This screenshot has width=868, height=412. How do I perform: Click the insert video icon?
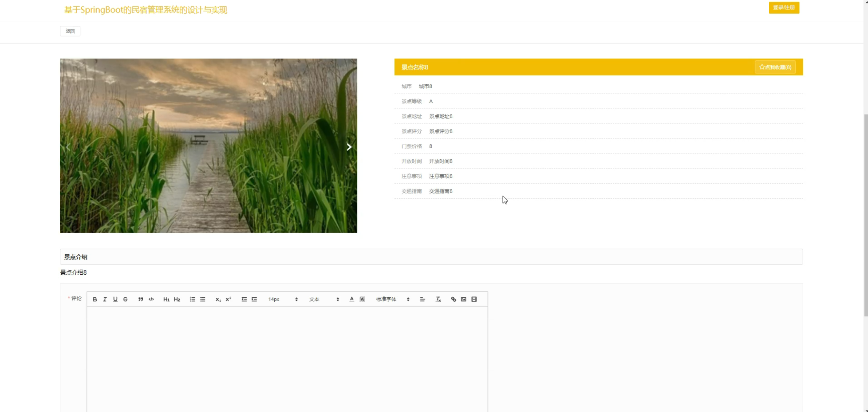pos(474,299)
